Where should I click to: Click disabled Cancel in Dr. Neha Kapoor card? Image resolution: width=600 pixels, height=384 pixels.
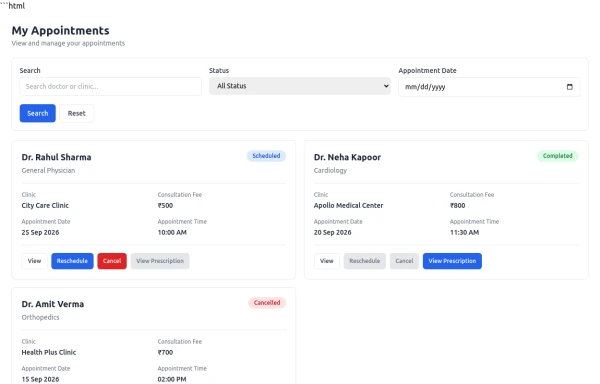coord(404,261)
